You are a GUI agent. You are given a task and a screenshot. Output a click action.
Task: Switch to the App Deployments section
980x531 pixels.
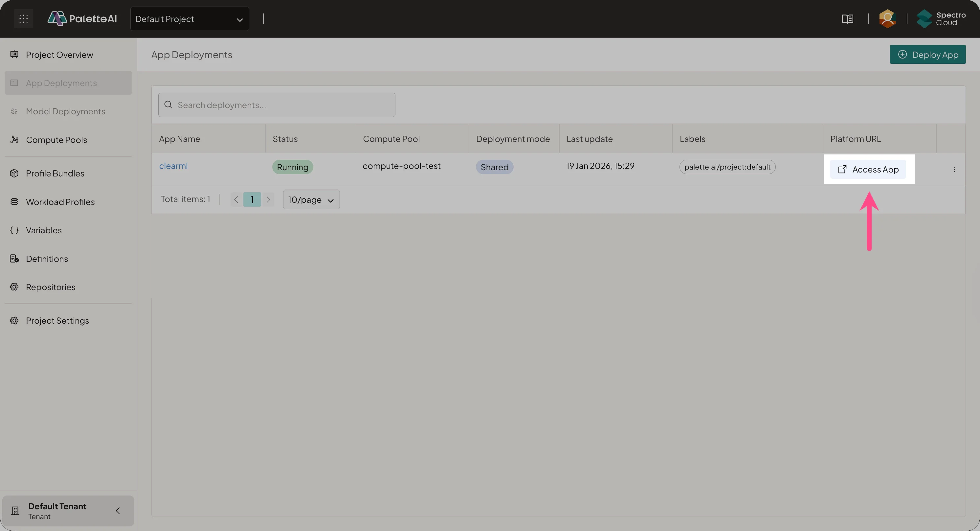[61, 82]
